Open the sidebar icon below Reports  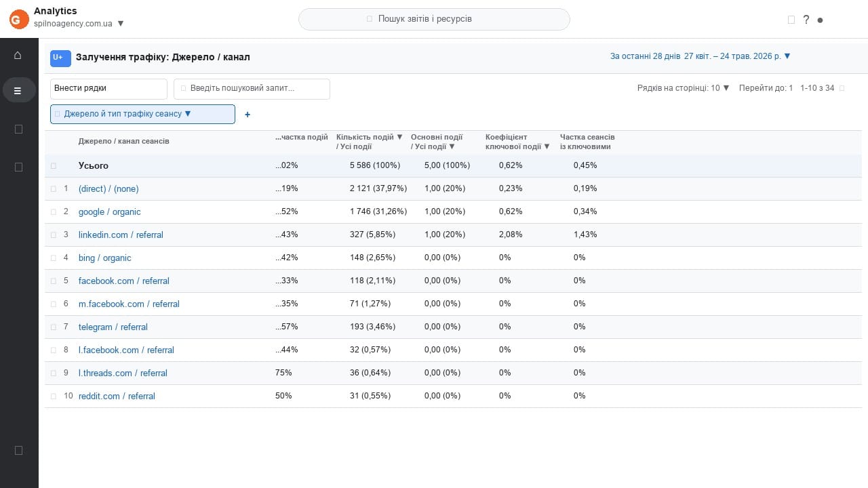pos(19,129)
